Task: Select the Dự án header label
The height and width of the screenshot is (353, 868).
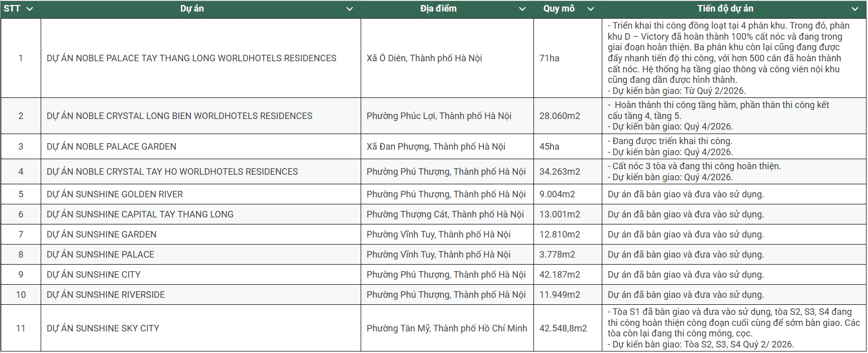Action: 192,9
